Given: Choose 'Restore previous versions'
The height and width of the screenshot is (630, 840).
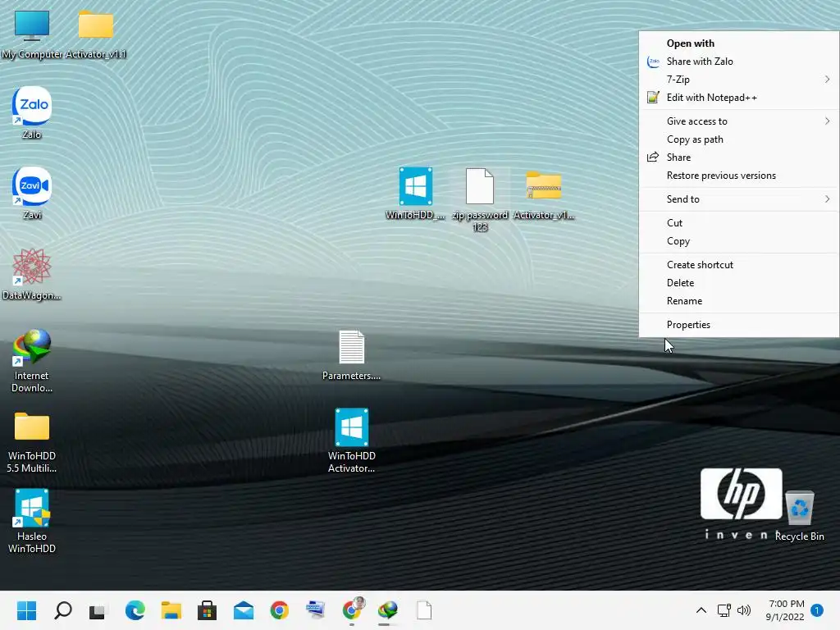Looking at the screenshot, I should click(739, 176).
